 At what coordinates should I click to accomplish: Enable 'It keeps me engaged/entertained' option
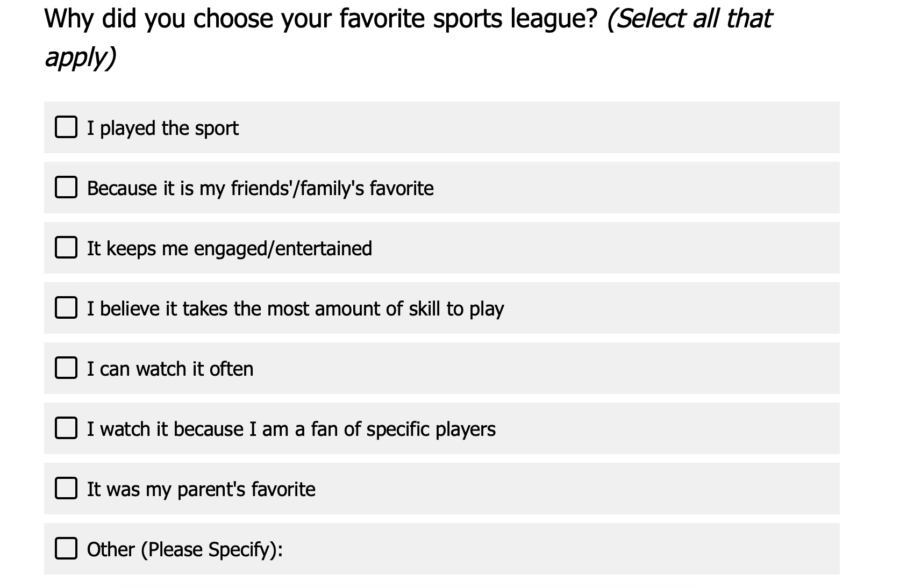(x=66, y=248)
